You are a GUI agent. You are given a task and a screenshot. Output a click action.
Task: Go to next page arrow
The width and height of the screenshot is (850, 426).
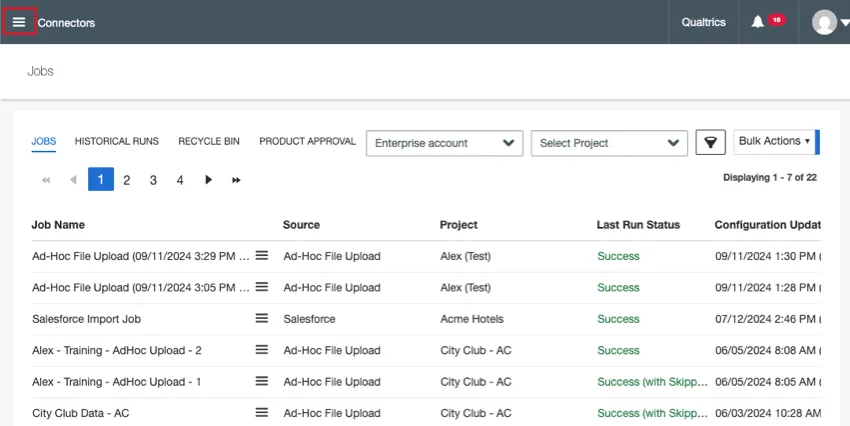tap(209, 180)
